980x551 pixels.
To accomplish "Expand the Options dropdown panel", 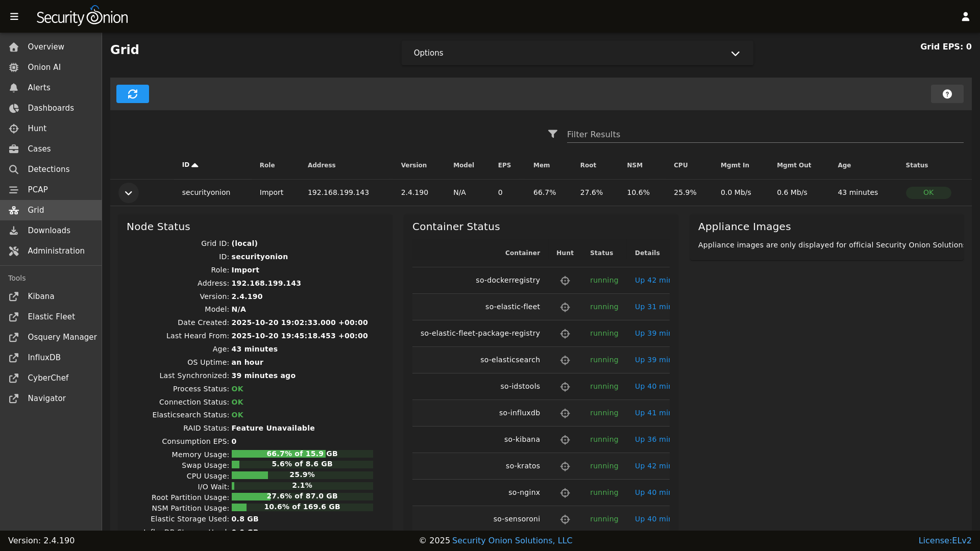I will pos(577,53).
